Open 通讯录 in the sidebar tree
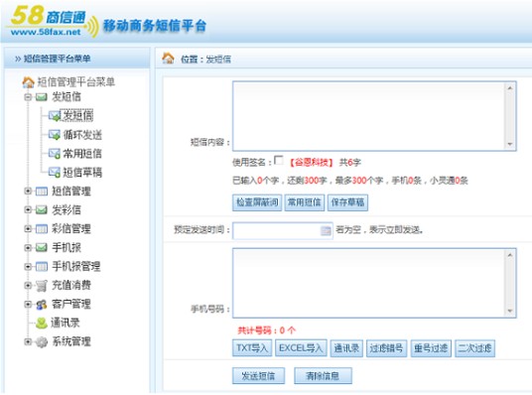 [x=66, y=323]
